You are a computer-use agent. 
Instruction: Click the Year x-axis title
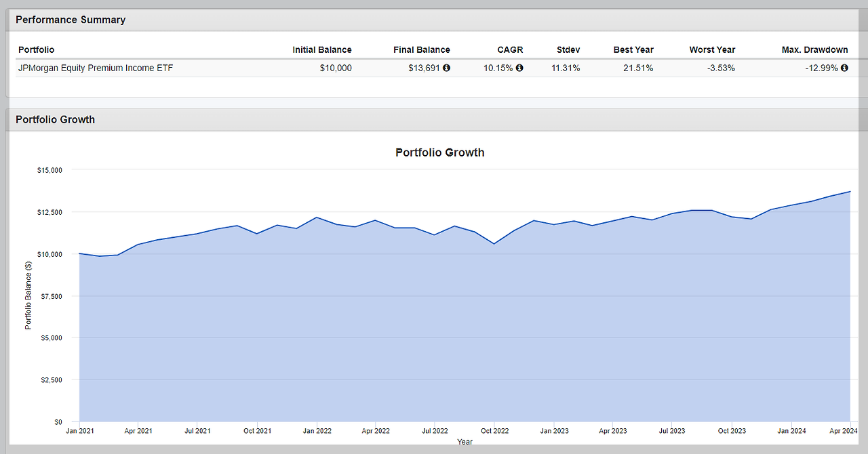click(x=465, y=442)
